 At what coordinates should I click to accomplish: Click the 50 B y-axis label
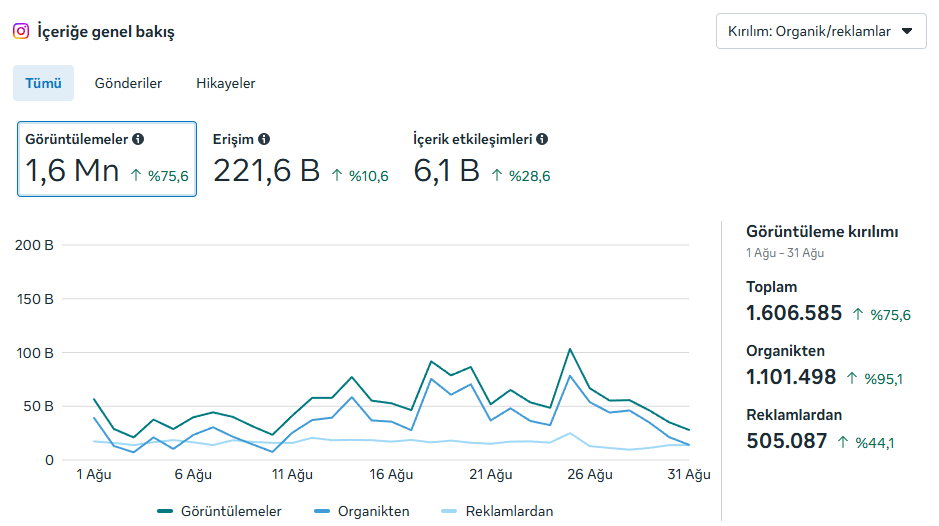coord(38,406)
